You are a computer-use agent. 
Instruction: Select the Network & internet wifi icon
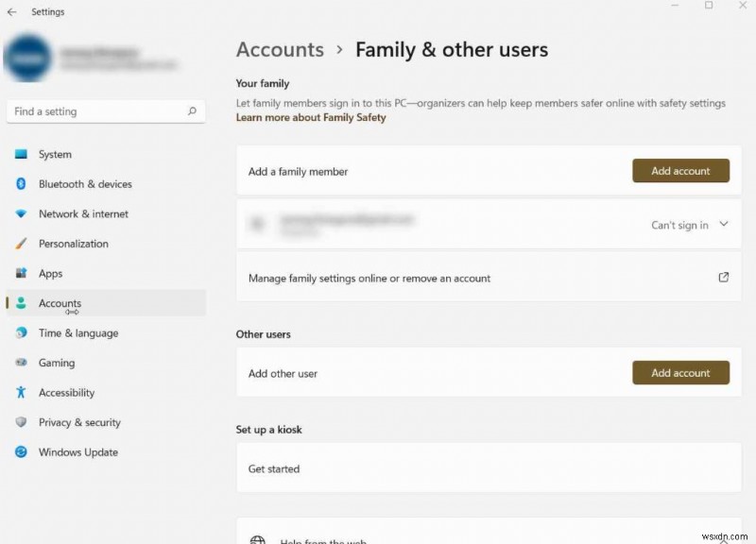tap(21, 214)
